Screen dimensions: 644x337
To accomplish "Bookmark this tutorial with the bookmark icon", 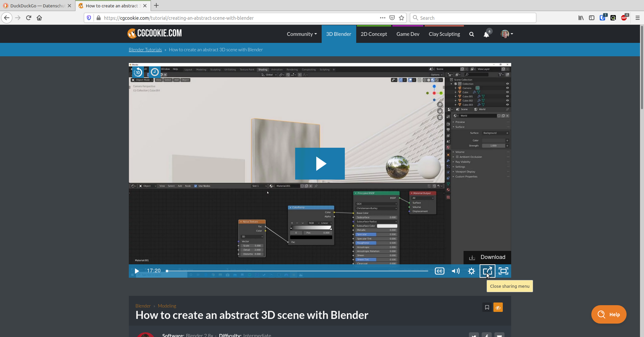I will point(487,307).
